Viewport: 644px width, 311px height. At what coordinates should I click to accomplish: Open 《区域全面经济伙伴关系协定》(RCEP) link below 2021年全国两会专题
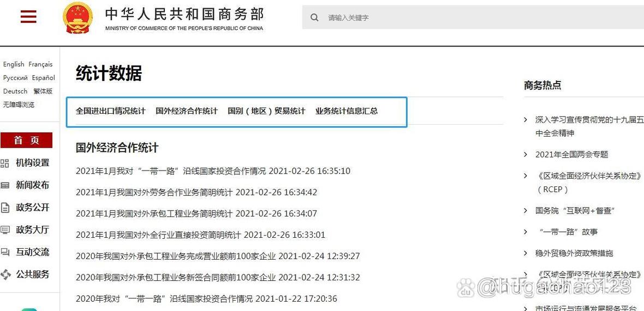(588, 183)
